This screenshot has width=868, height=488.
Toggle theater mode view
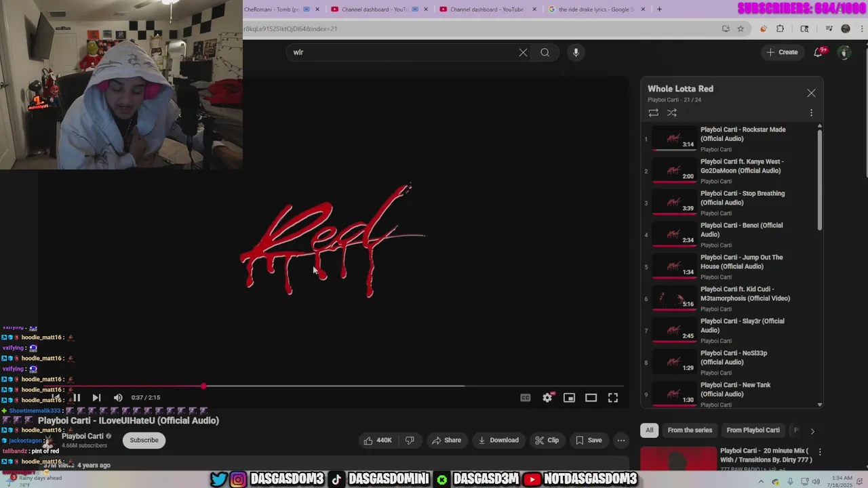[x=591, y=398]
